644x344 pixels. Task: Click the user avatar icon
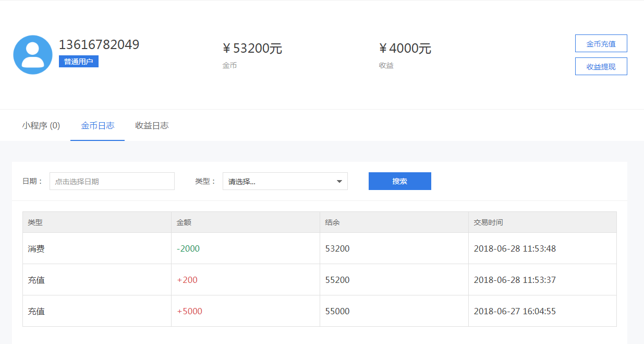(33, 55)
